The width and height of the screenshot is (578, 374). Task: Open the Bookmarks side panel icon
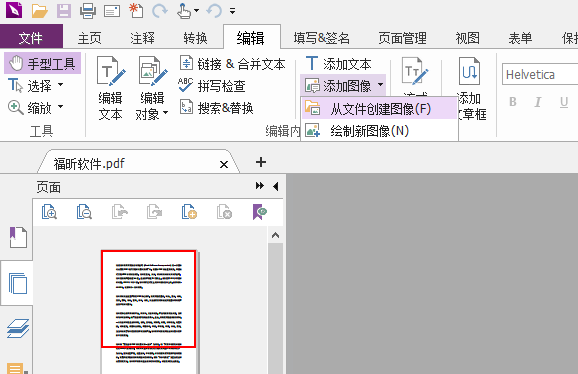18,237
